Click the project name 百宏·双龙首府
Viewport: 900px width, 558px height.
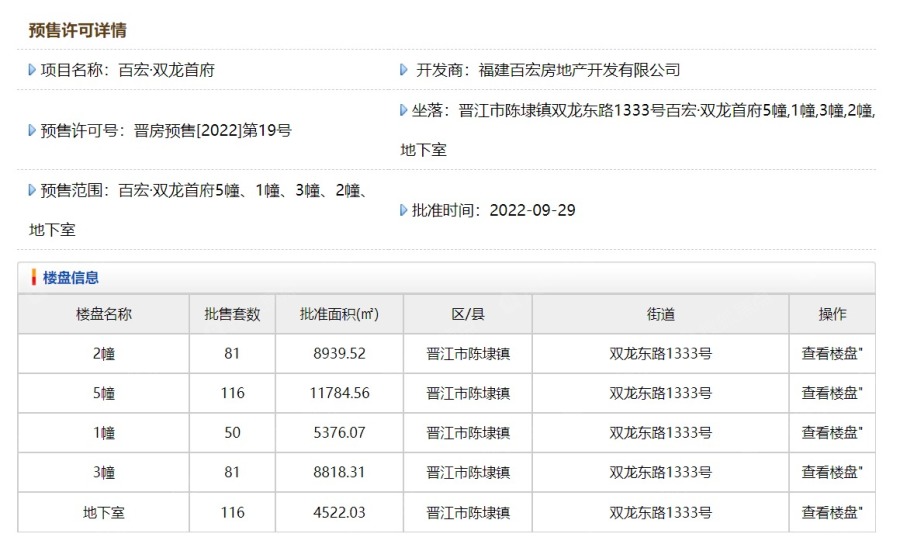(166, 70)
